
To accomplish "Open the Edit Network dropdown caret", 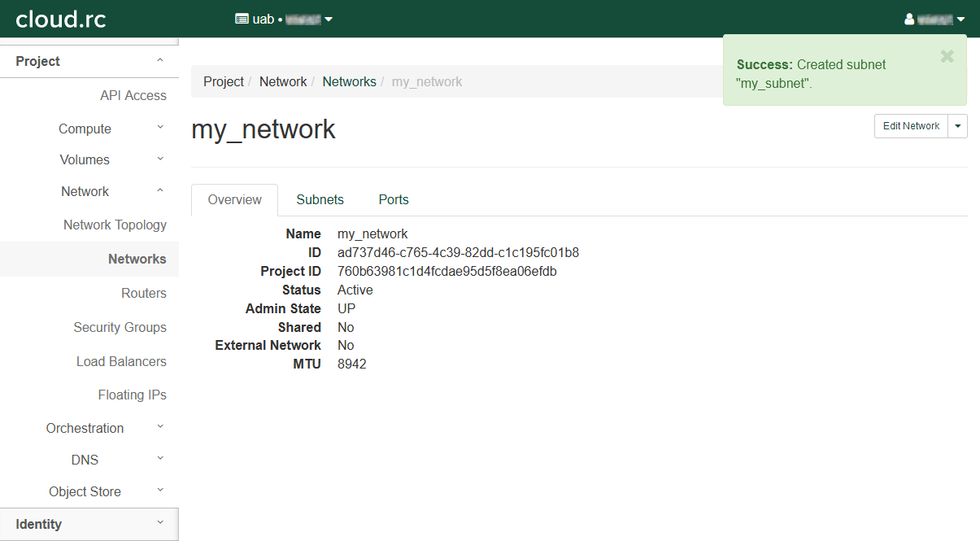I will tap(957, 126).
